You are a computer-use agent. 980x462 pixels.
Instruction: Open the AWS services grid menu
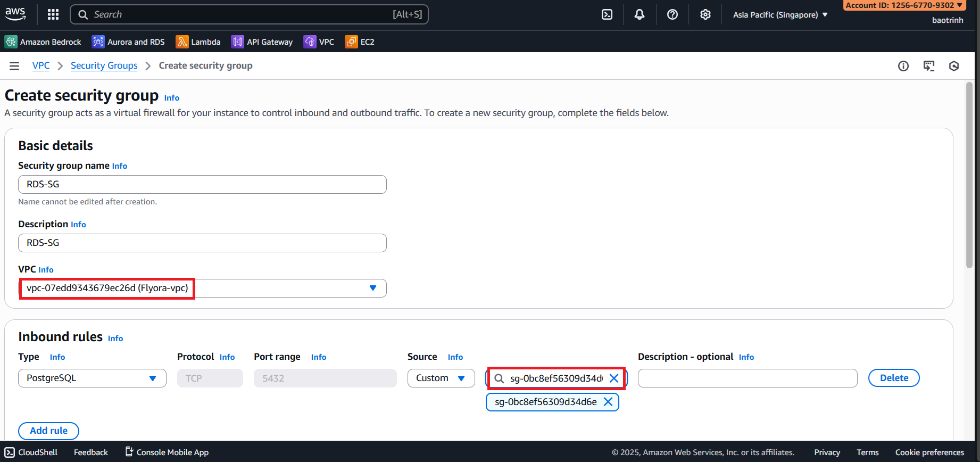tap(53, 14)
